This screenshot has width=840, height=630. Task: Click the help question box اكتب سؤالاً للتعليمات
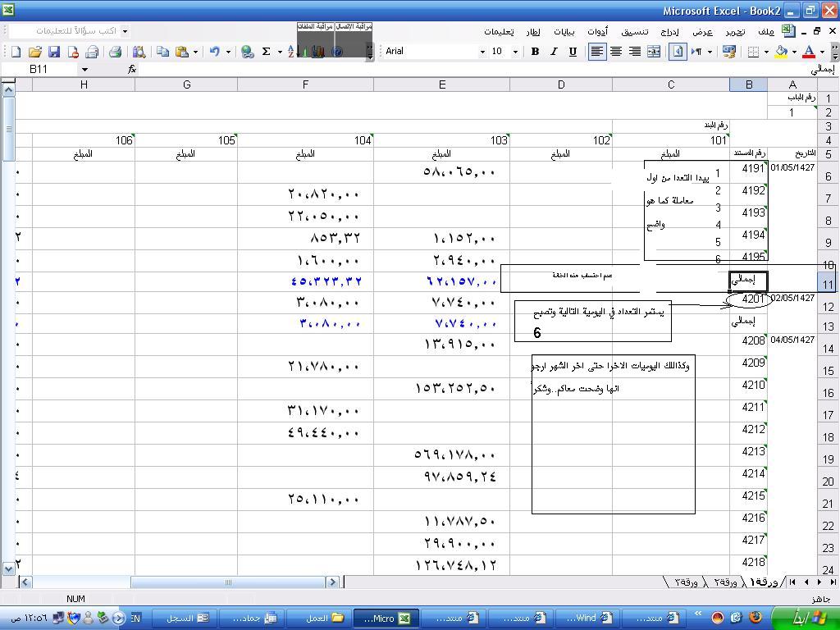[70, 31]
